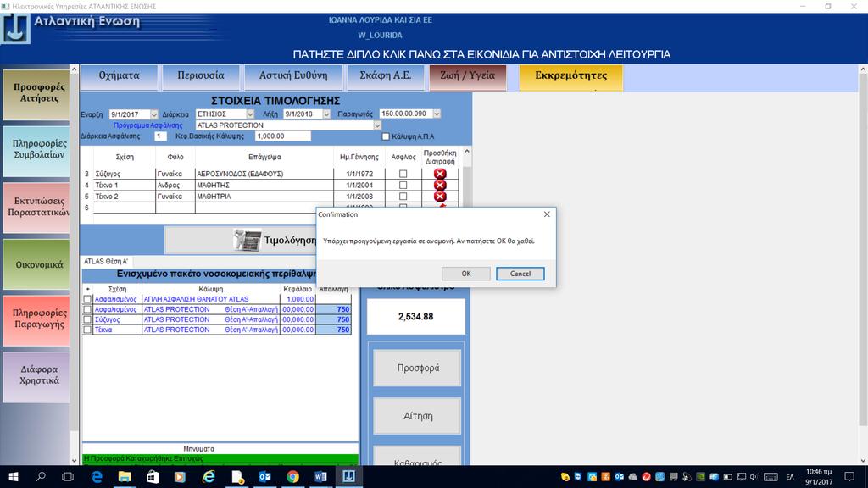Open the Σκάφη Α.Ε. tab
868x488 pixels.
pos(386,76)
